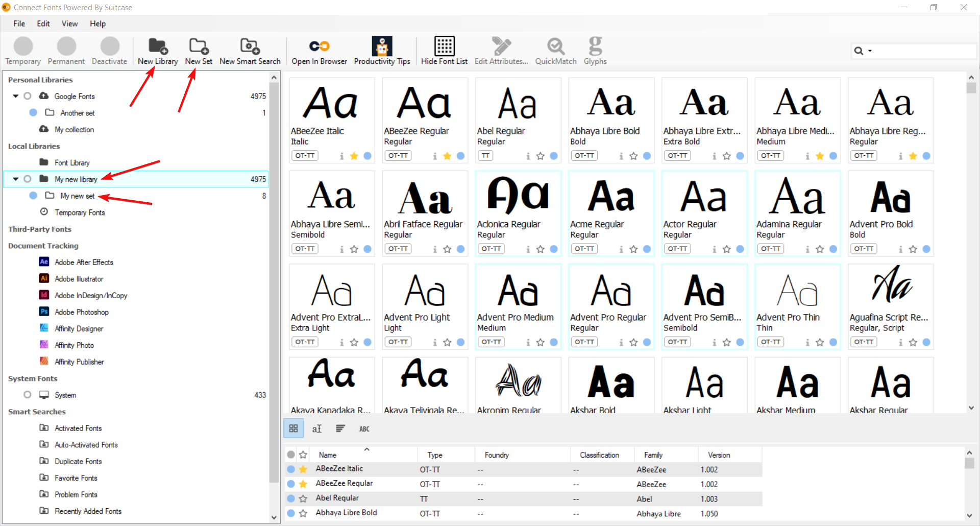The width and height of the screenshot is (980, 526).
Task: Select Affinity Publisher tracking
Action: click(x=79, y=362)
